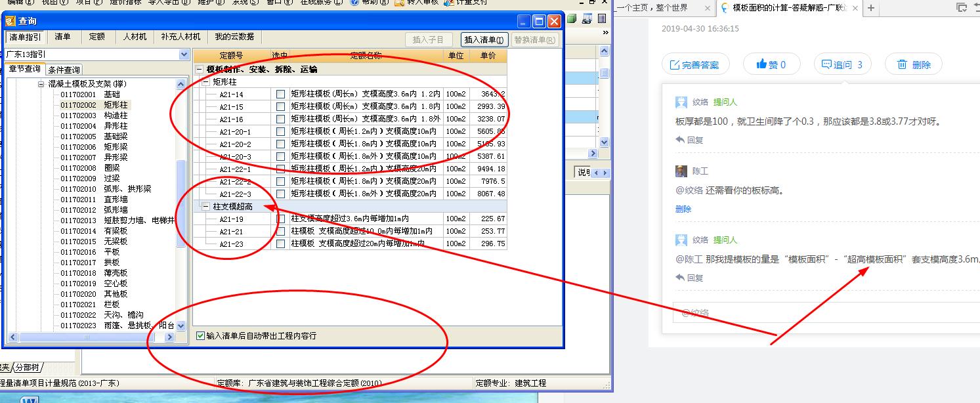Select checkbox in row A21-20-3
The image size is (980, 403).
(280, 157)
